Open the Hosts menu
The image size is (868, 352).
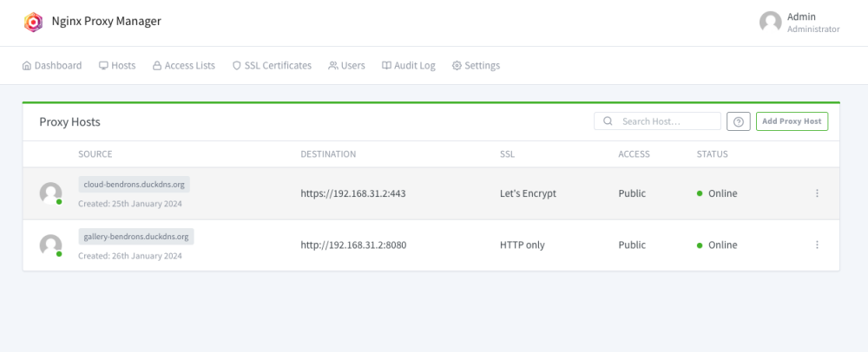pos(117,65)
